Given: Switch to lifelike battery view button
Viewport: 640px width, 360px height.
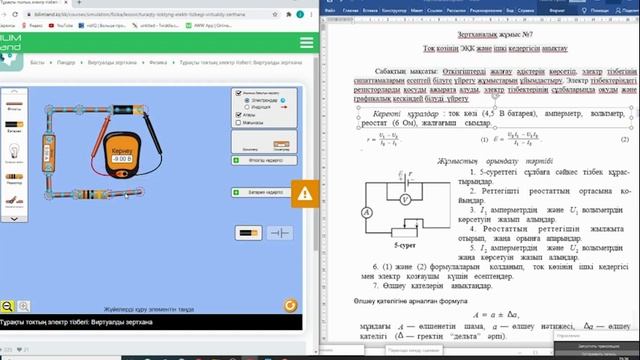Looking at the screenshot, I should click(x=248, y=233).
